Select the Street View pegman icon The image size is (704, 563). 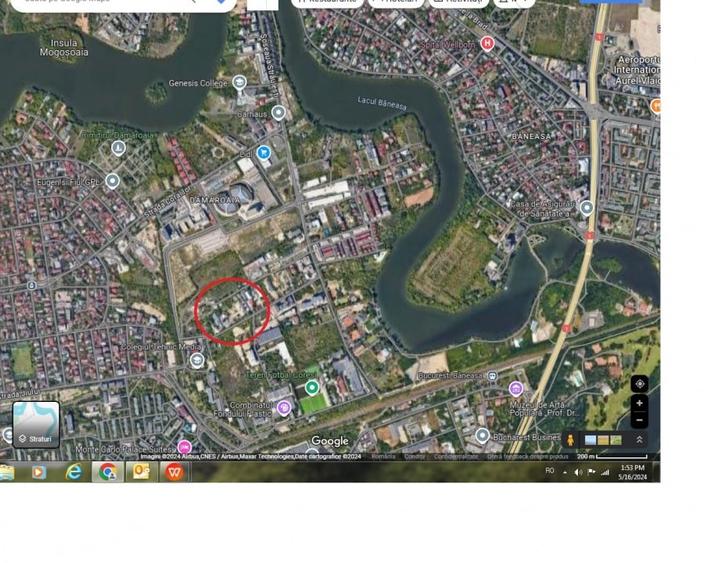click(571, 440)
